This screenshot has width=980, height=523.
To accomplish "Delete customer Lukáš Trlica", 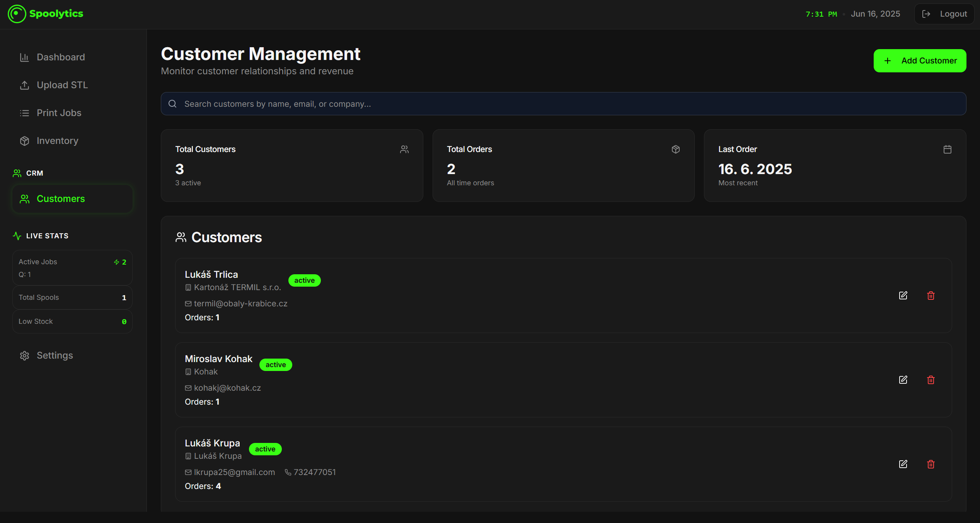I will tap(931, 296).
